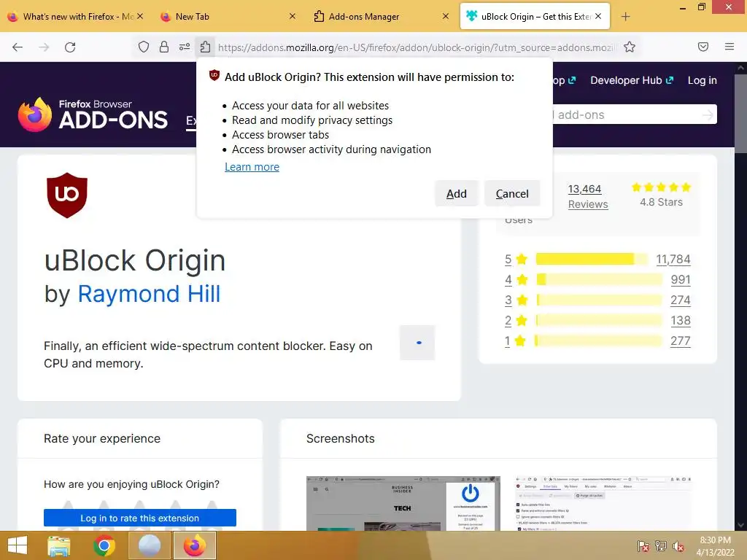Click the loading install button placeholder
This screenshot has width=747, height=560.
417,343
